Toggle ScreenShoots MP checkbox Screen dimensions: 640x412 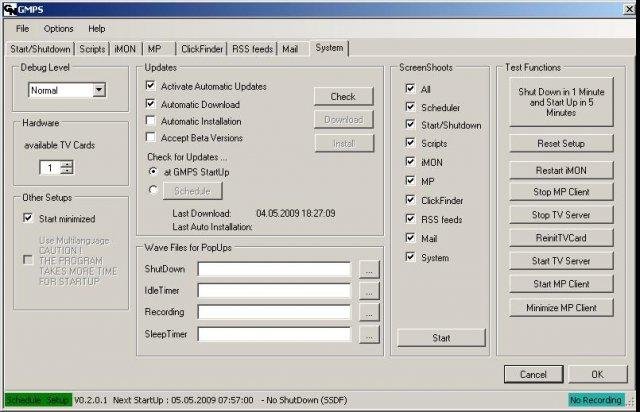tap(410, 180)
